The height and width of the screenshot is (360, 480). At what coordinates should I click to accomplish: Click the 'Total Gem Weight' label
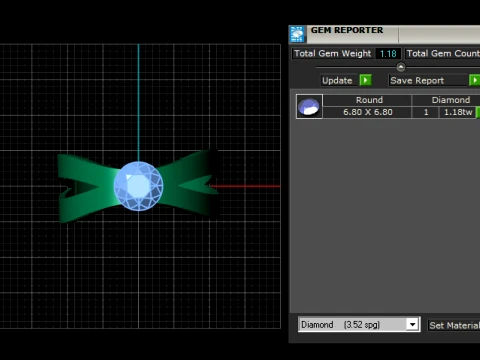point(332,54)
